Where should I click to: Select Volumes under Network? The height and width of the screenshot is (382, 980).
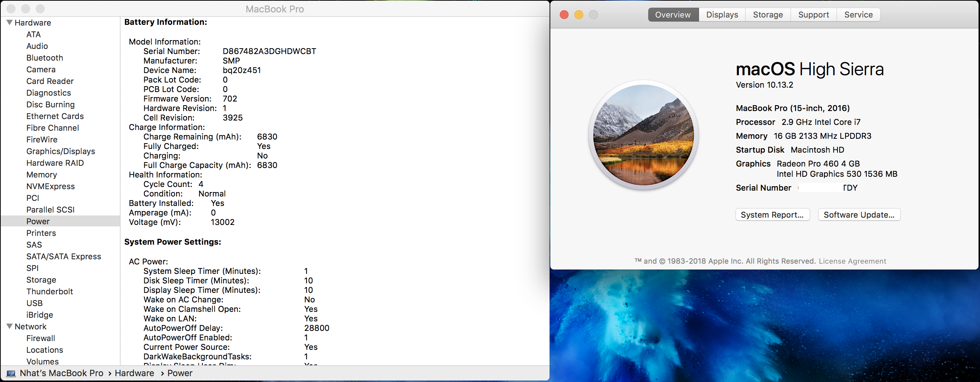coord(42,362)
